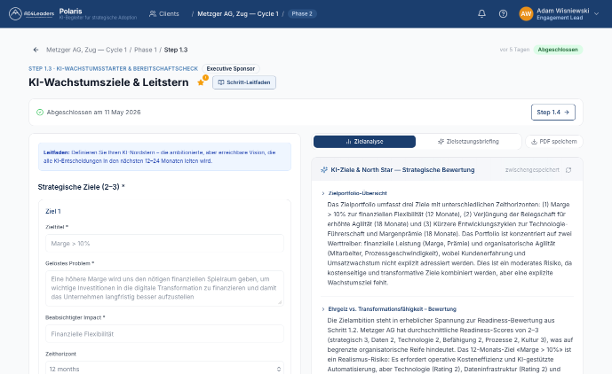Open notifications bell
The image size is (612, 374).
(x=482, y=14)
